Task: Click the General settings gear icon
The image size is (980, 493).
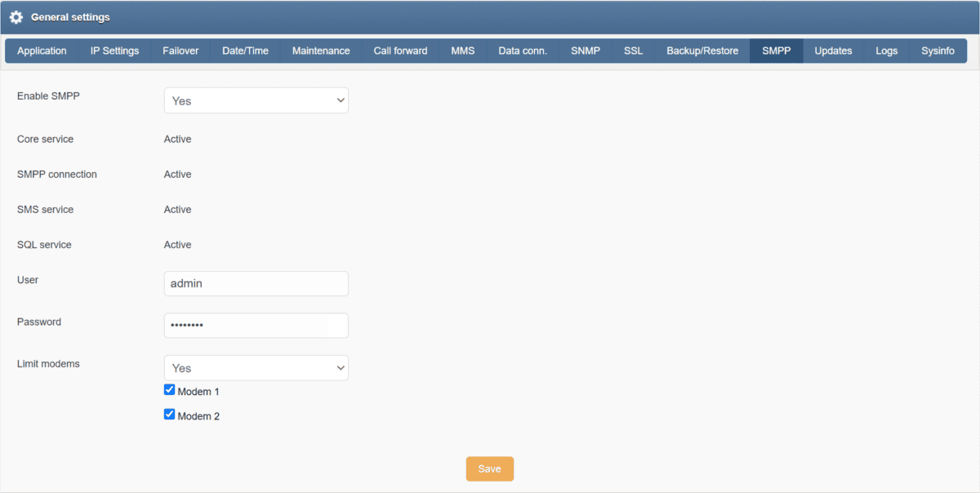Action: [x=16, y=17]
